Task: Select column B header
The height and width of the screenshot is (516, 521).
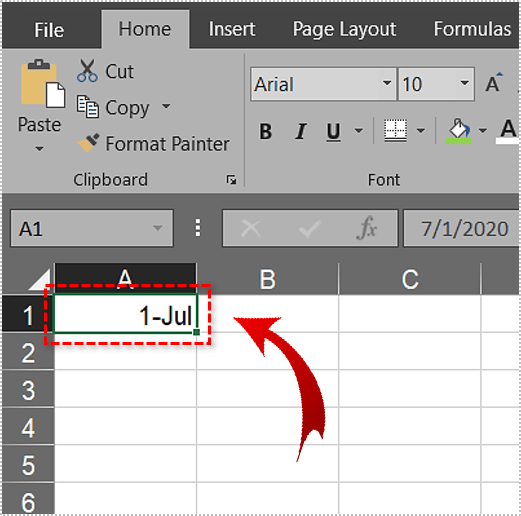Action: (268, 279)
